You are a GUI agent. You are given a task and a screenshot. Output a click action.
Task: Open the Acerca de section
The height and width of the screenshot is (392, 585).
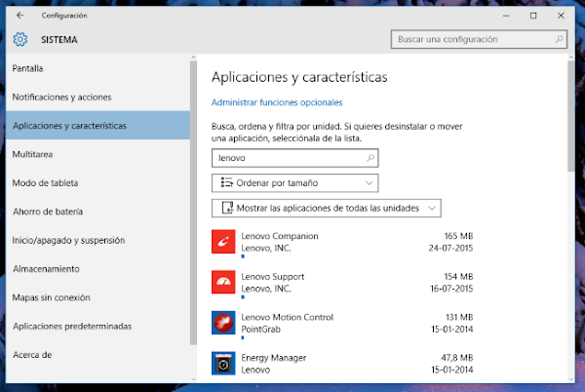point(97,355)
